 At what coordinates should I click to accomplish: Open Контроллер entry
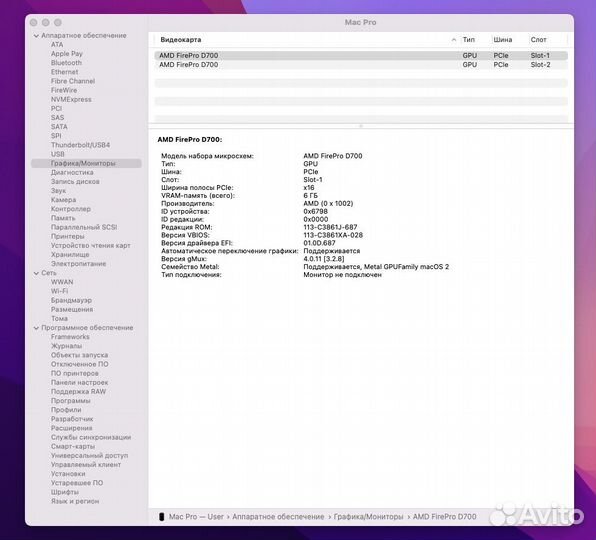[x=71, y=209]
